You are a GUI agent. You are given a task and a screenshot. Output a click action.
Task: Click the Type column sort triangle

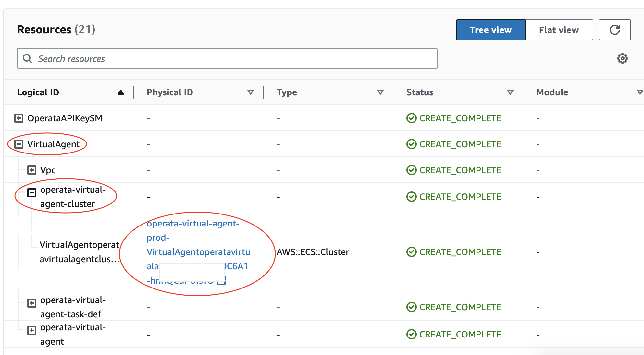pos(380,92)
